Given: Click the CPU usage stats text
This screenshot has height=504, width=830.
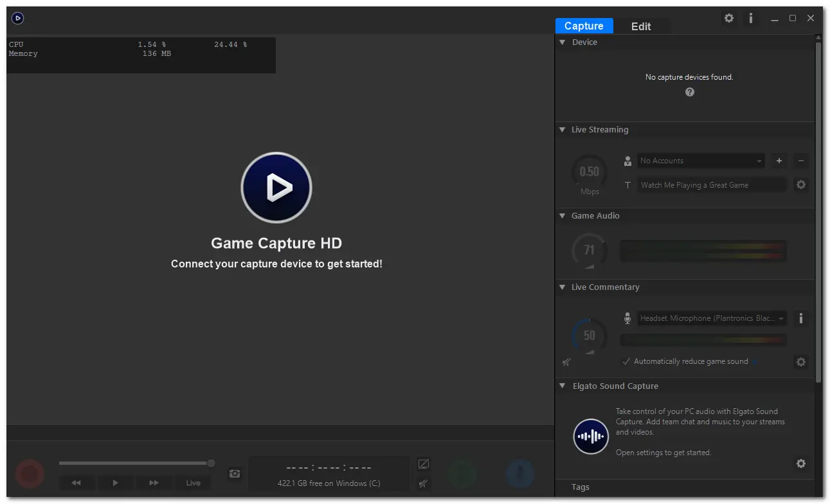Looking at the screenshot, I should point(128,44).
